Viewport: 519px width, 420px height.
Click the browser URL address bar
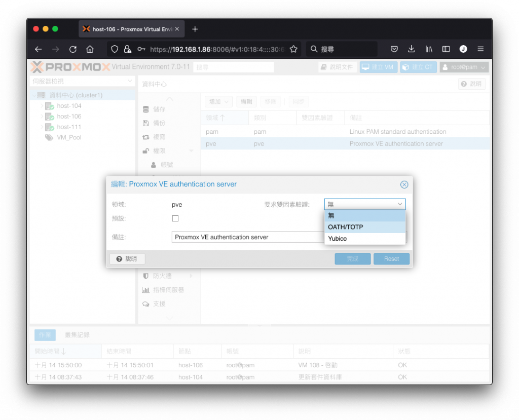tap(216, 49)
